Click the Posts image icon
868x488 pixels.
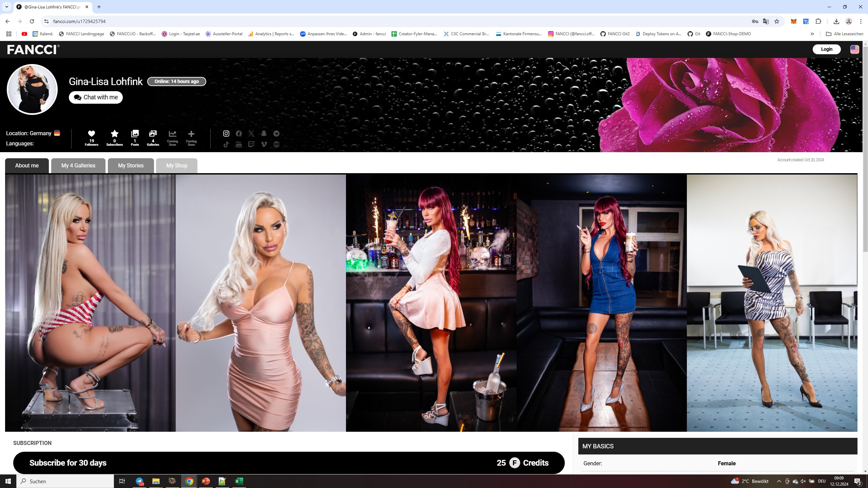[x=135, y=134]
